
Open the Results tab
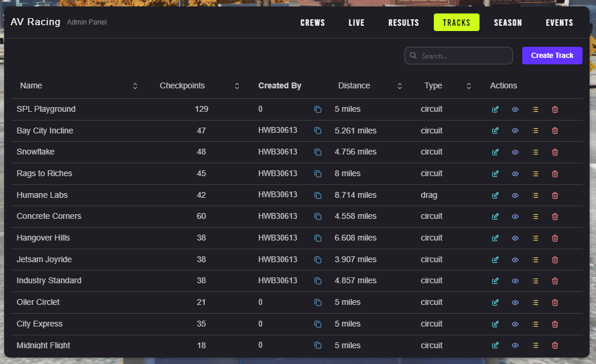pyautogui.click(x=403, y=23)
